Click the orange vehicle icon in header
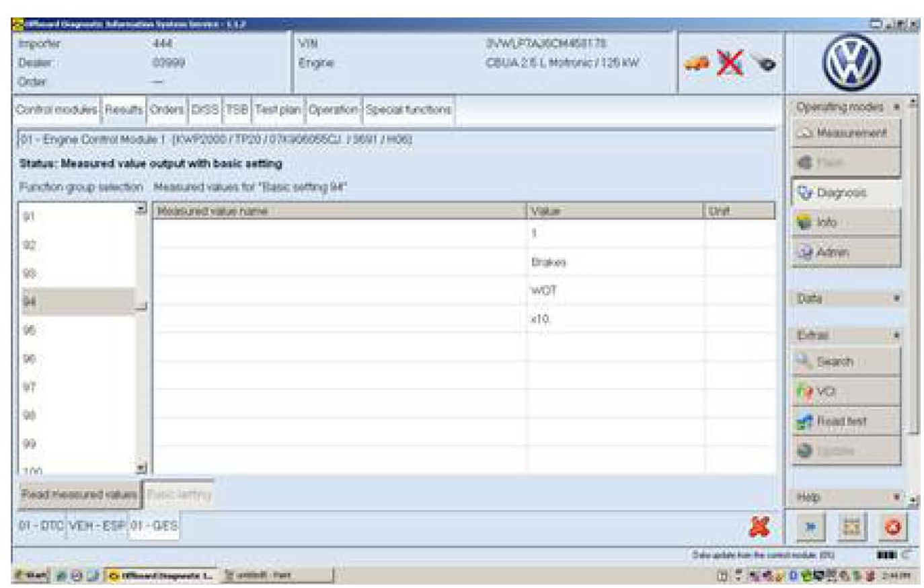The image size is (924, 588). click(x=697, y=63)
